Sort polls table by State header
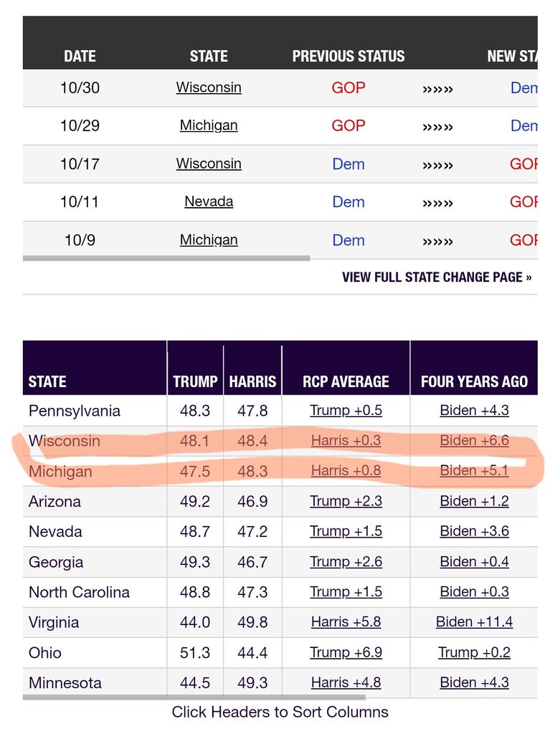The width and height of the screenshot is (560, 734). tap(47, 382)
